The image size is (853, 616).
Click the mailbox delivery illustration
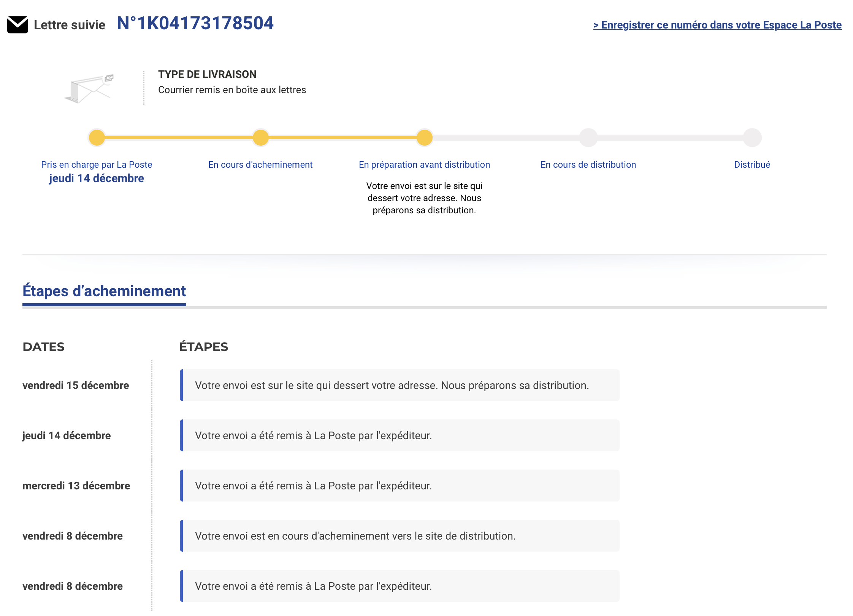(x=90, y=89)
